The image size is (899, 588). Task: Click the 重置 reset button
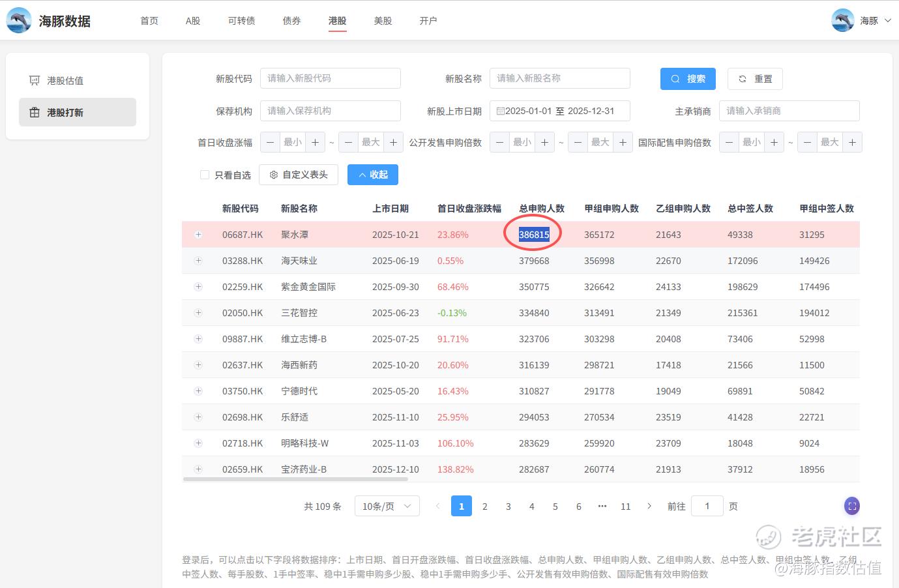click(755, 79)
